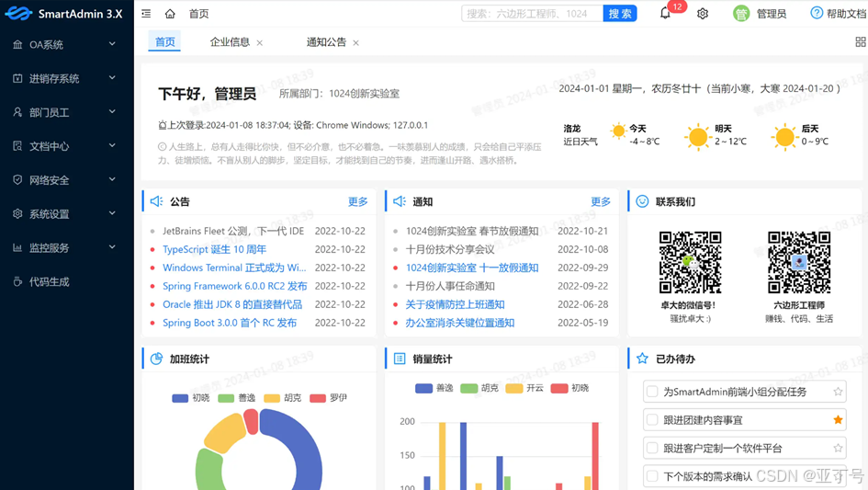
Task: Click the 加班统计 pie chart icon
Action: click(x=156, y=359)
